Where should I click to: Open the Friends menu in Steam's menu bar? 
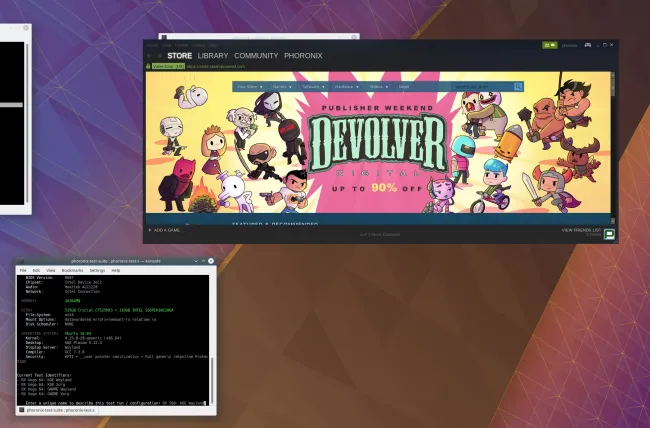tap(181, 45)
